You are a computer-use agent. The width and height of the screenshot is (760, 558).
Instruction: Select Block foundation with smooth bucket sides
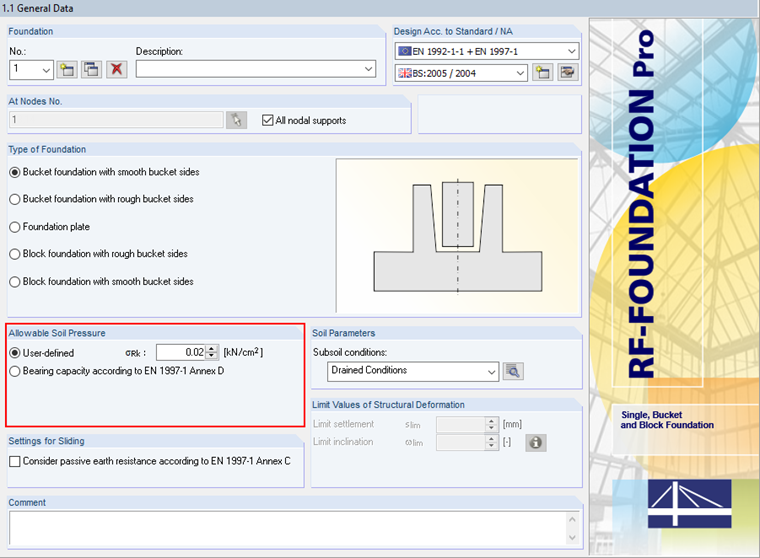coord(15,282)
